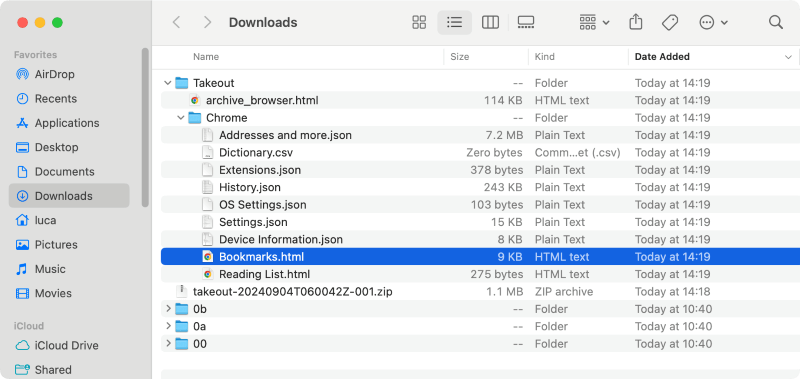Select Reading List.html file

[x=480, y=274]
